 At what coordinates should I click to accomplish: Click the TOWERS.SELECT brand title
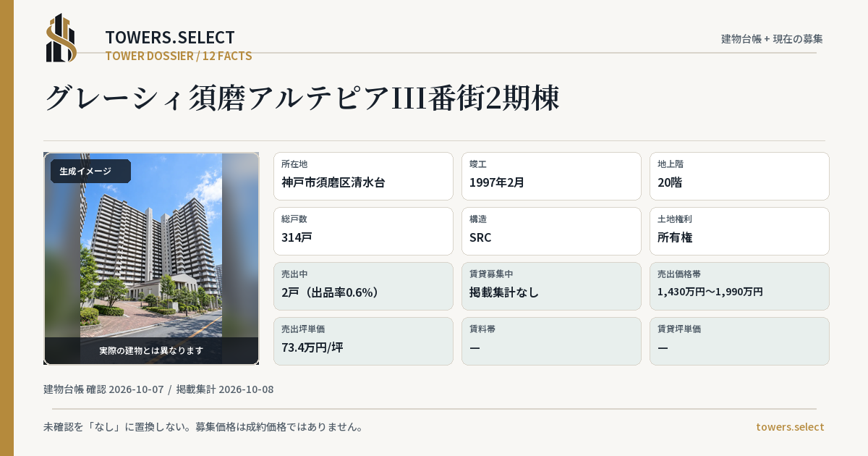(170, 38)
